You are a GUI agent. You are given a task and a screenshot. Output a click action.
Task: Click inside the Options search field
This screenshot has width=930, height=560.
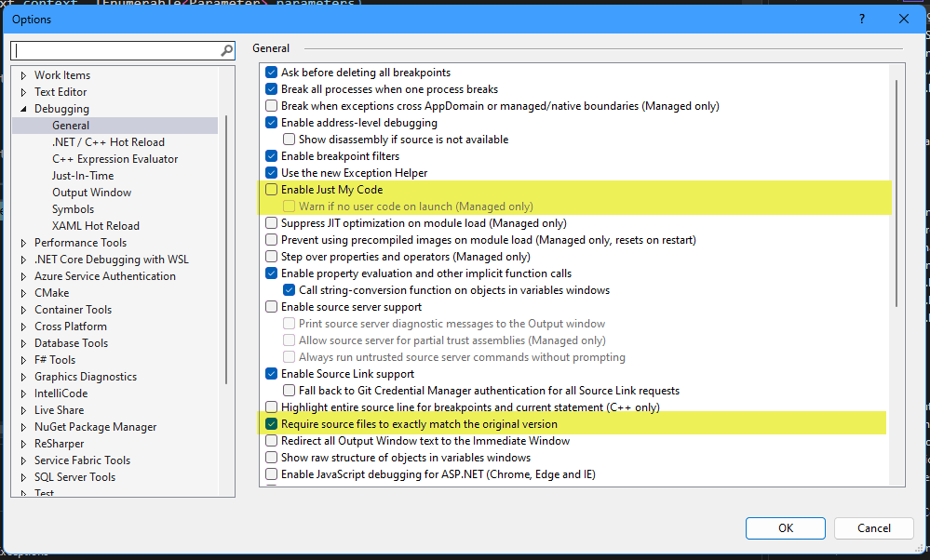click(x=112, y=50)
